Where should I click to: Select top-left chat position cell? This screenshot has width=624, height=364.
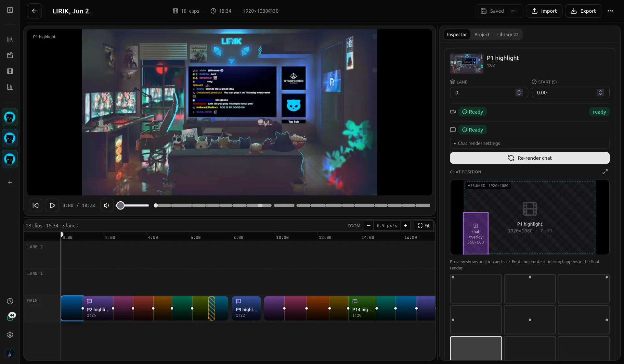coord(476,289)
